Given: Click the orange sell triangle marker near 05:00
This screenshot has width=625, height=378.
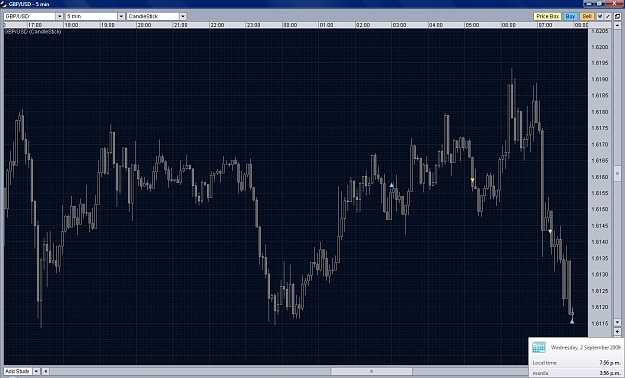Looking at the screenshot, I should 472,180.
